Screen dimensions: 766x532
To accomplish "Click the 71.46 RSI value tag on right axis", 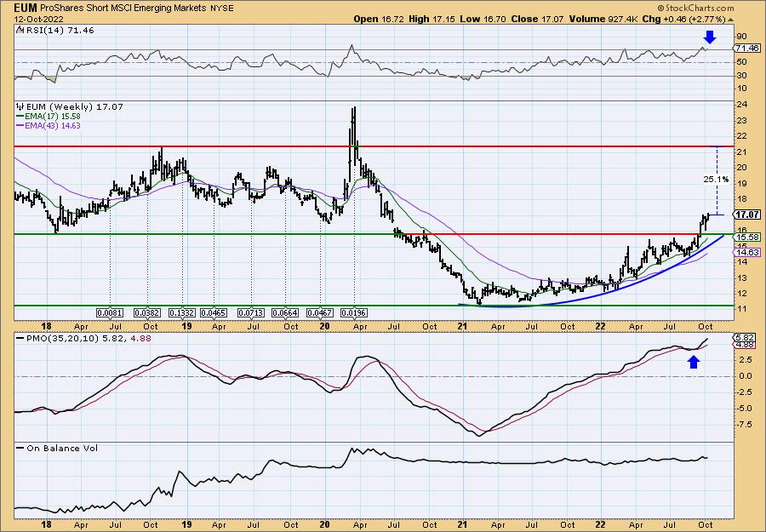I will (747, 48).
